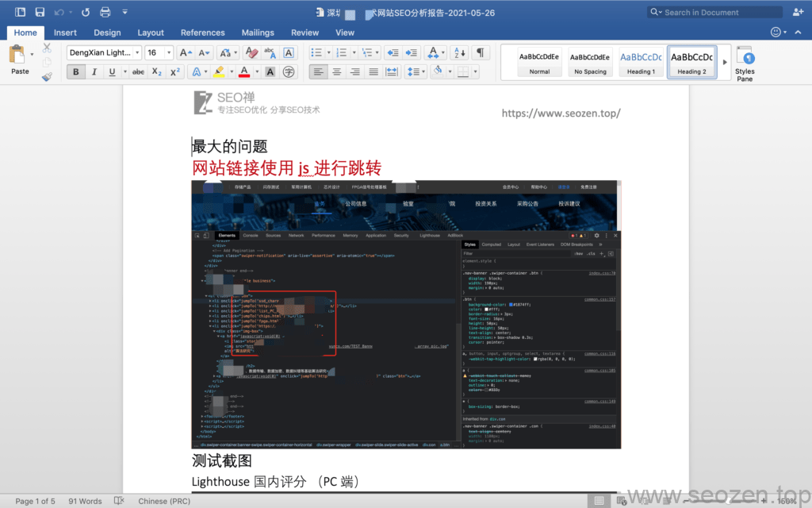812x508 pixels.
Task: Open the Styles Pane
Action: (x=745, y=63)
